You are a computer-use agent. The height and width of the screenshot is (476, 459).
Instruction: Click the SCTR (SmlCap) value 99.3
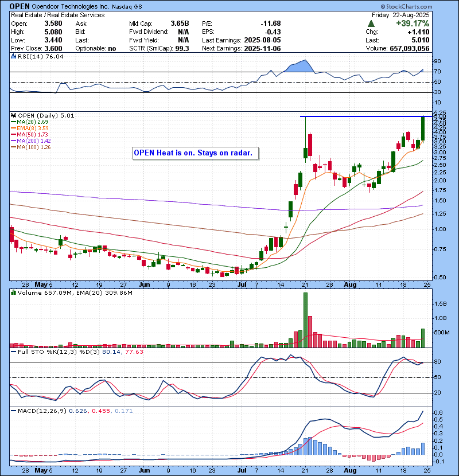click(x=182, y=49)
